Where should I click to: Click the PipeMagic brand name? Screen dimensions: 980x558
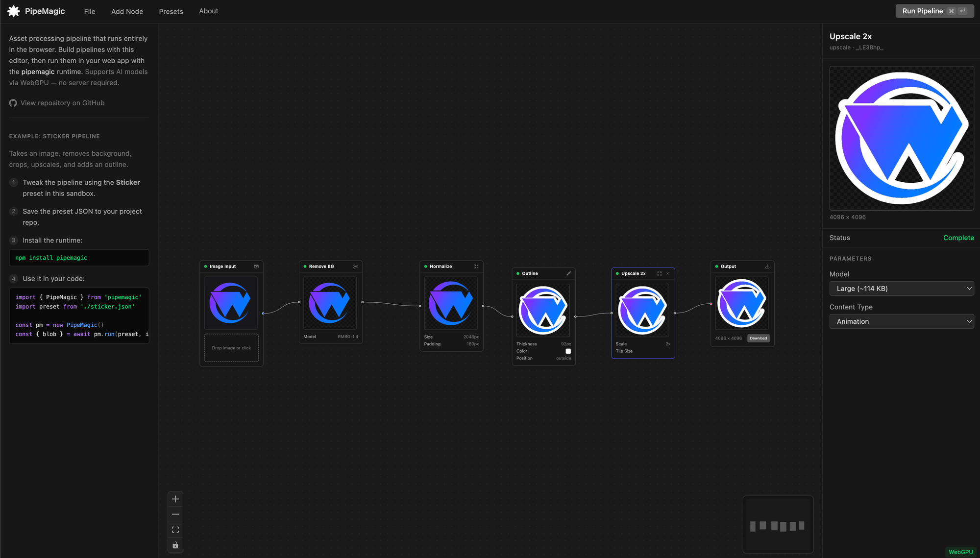[45, 11]
